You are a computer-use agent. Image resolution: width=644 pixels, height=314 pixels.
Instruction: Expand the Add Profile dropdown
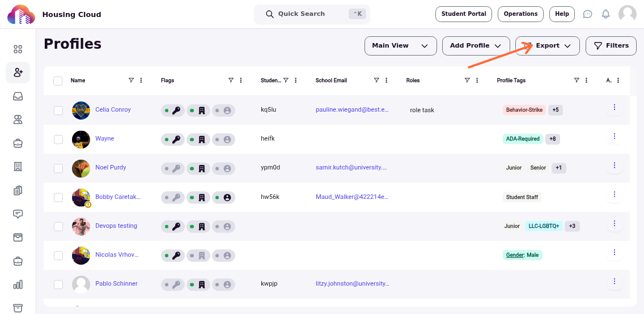tap(476, 45)
